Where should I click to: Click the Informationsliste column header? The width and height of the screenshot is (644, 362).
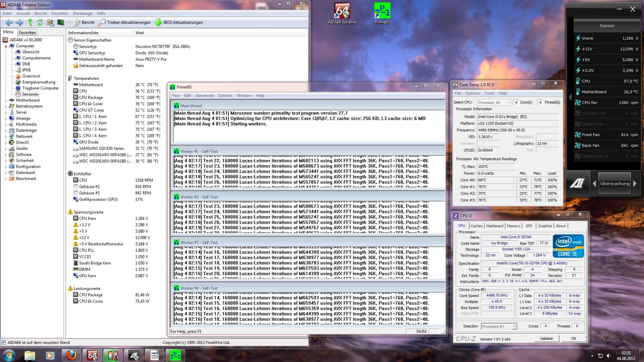coord(100,33)
